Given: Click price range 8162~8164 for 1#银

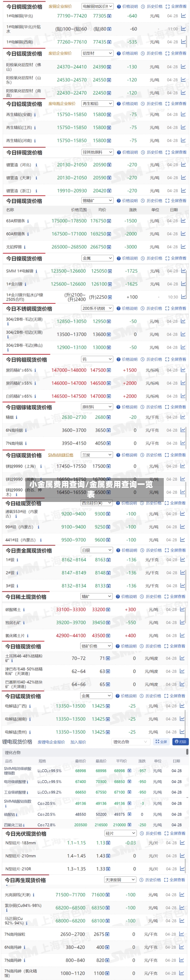Looking at the screenshot, I should 74,560.
